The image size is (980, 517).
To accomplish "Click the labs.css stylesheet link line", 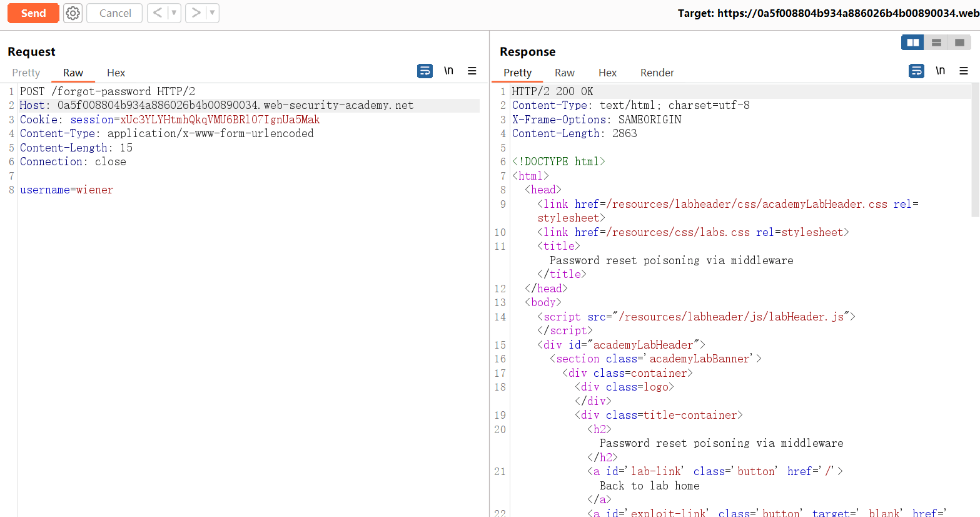I will click(x=694, y=232).
